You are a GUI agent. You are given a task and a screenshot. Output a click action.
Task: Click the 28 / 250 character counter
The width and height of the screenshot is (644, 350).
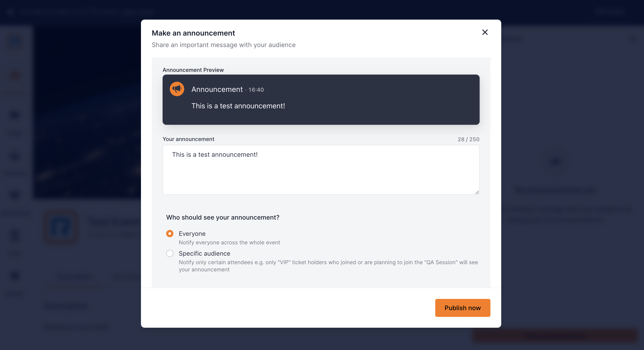468,139
